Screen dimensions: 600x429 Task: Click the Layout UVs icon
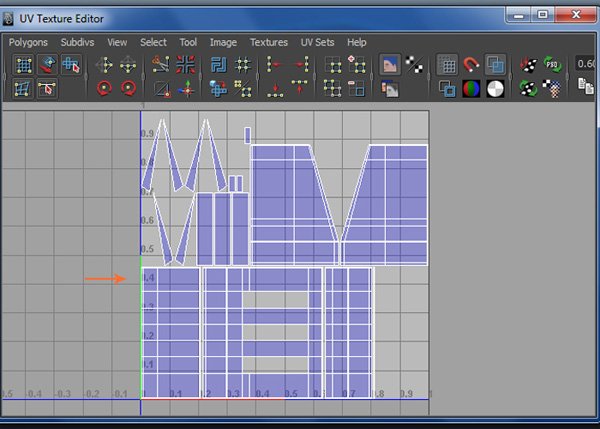(x=218, y=66)
